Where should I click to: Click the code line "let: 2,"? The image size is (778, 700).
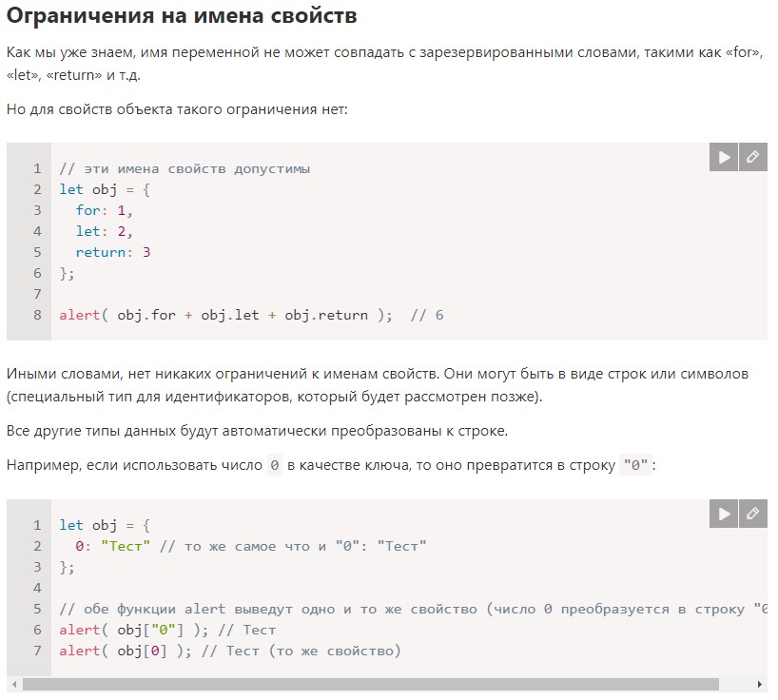[105, 231]
